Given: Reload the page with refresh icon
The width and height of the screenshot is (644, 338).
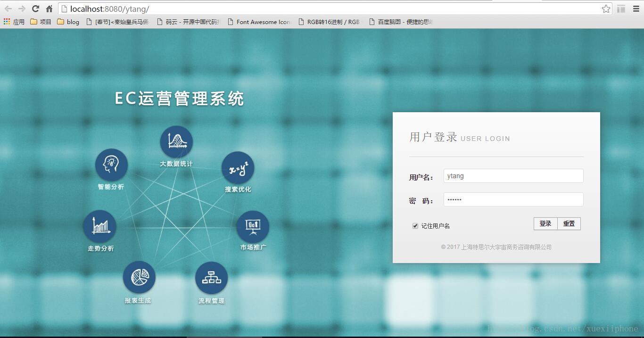Looking at the screenshot, I should click(35, 8).
